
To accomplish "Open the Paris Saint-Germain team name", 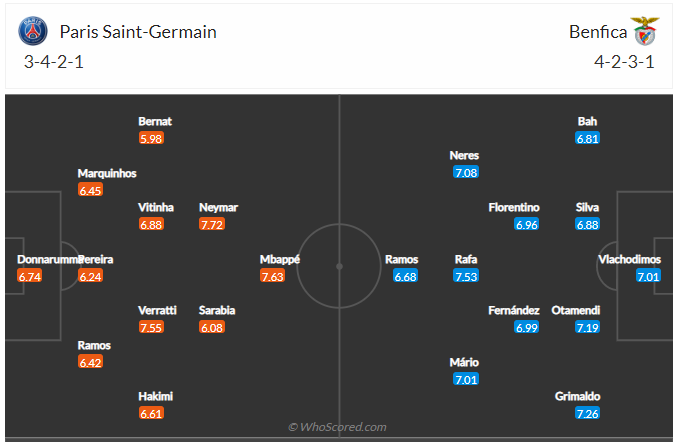I will click(137, 31).
